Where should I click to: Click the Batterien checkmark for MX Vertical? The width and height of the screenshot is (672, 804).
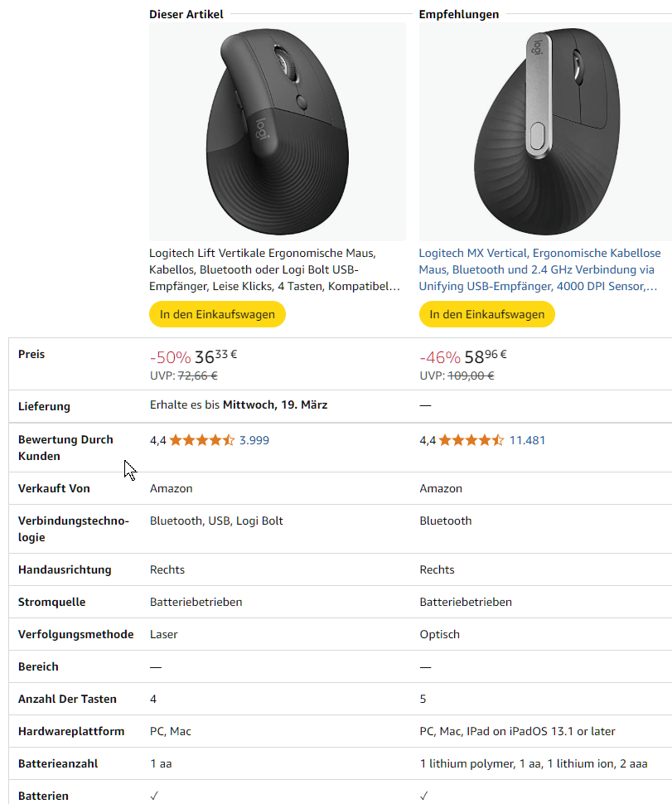tap(424, 796)
